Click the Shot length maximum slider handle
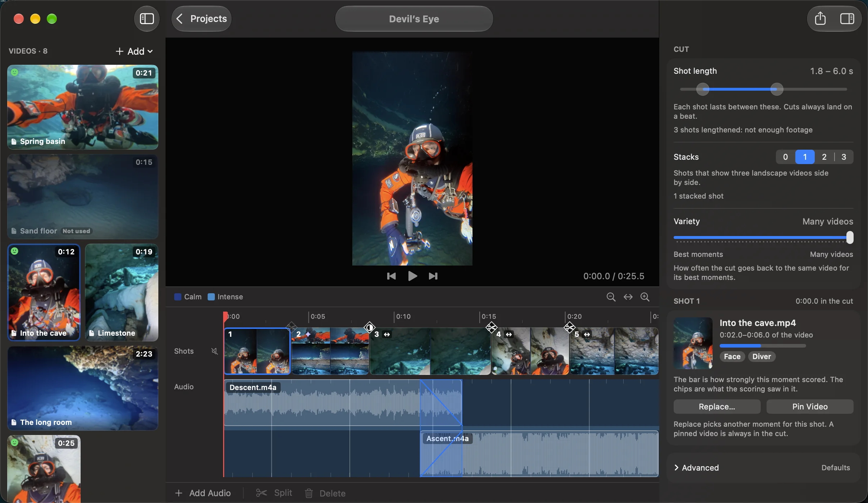The width and height of the screenshot is (868, 503). tap(777, 89)
